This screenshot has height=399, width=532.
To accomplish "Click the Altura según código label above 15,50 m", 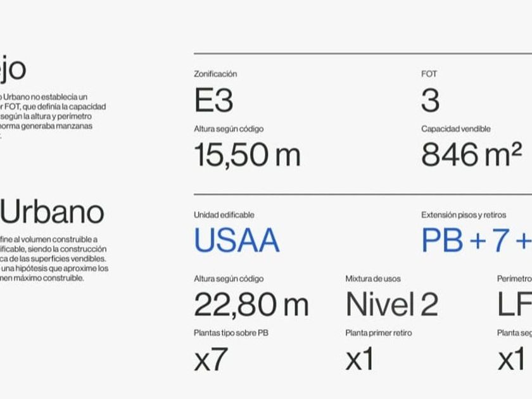I will 229,129.
